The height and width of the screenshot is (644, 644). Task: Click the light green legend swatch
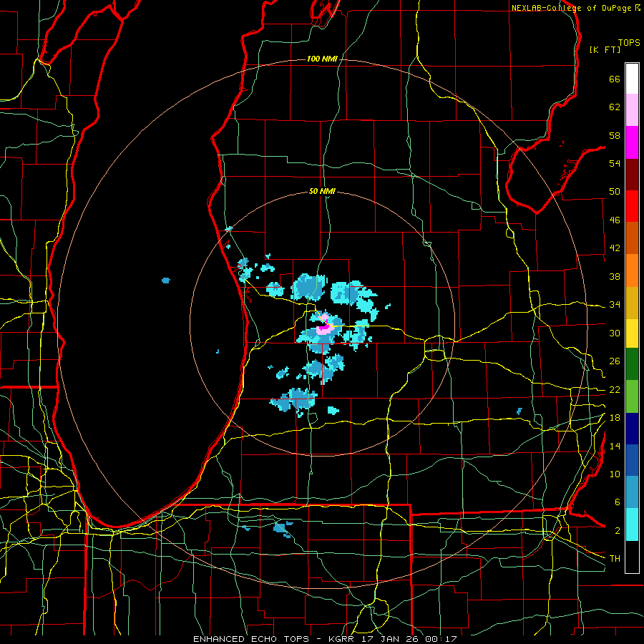point(632,396)
